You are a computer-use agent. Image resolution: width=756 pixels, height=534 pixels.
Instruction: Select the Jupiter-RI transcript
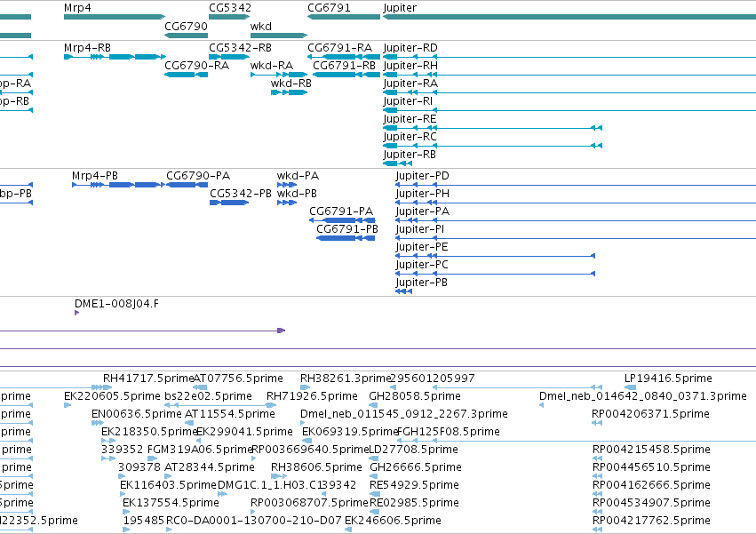tap(569, 110)
